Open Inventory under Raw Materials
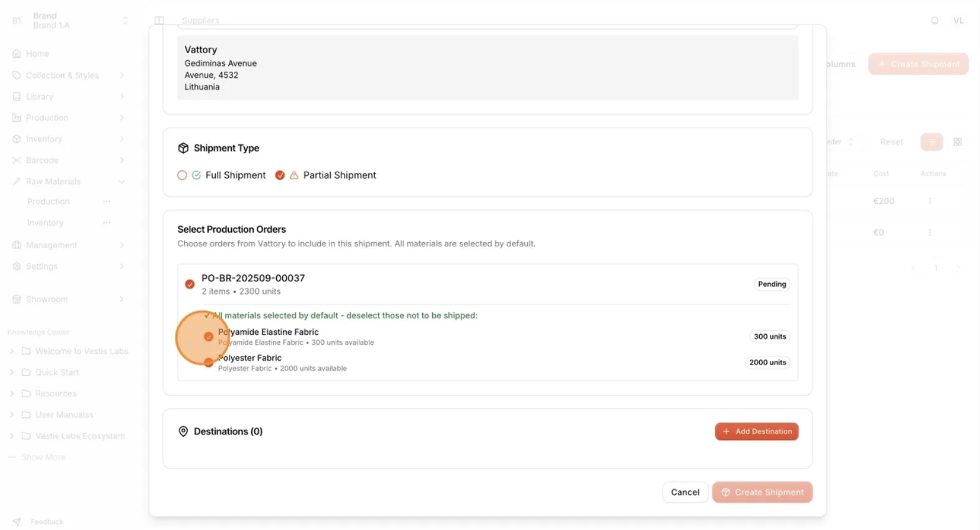The height and width of the screenshot is (530, 980). tap(45, 223)
